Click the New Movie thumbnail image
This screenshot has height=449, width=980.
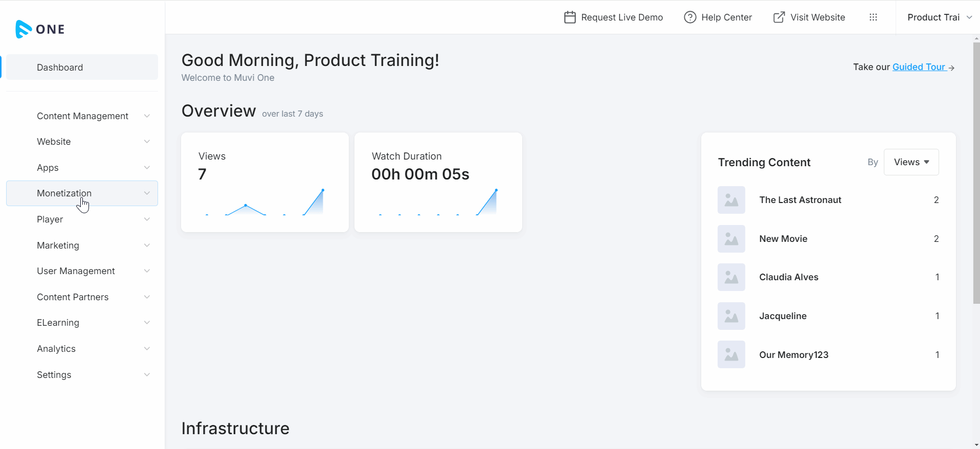point(731,239)
